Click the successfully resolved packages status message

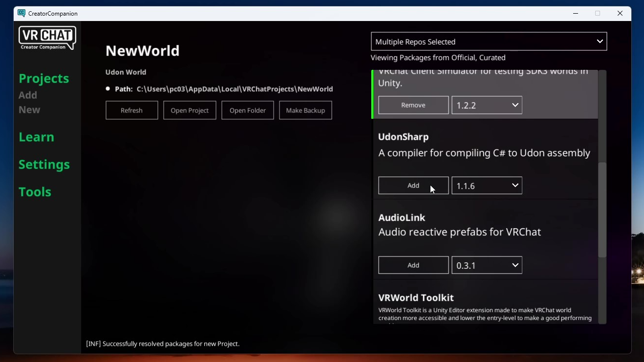point(163,344)
